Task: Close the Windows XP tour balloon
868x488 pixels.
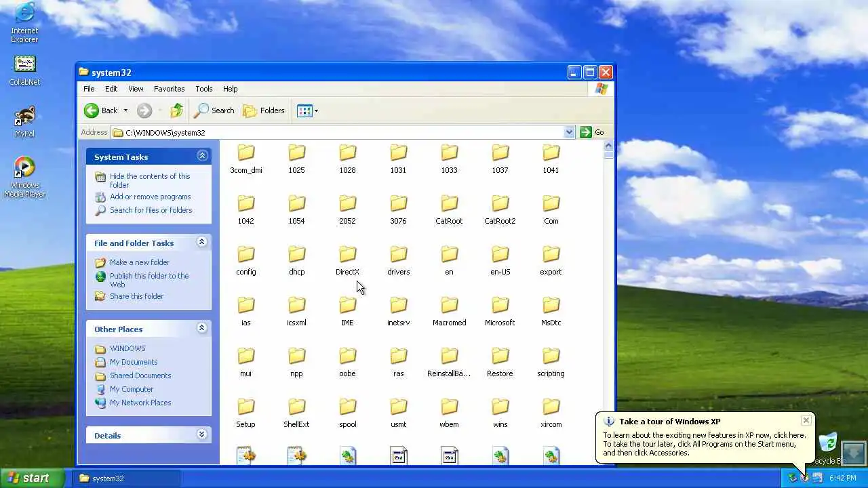Action: point(806,420)
